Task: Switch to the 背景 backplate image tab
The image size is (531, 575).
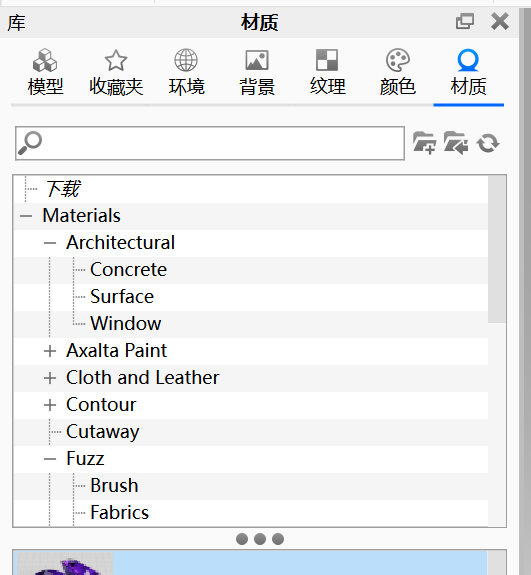Action: [257, 72]
